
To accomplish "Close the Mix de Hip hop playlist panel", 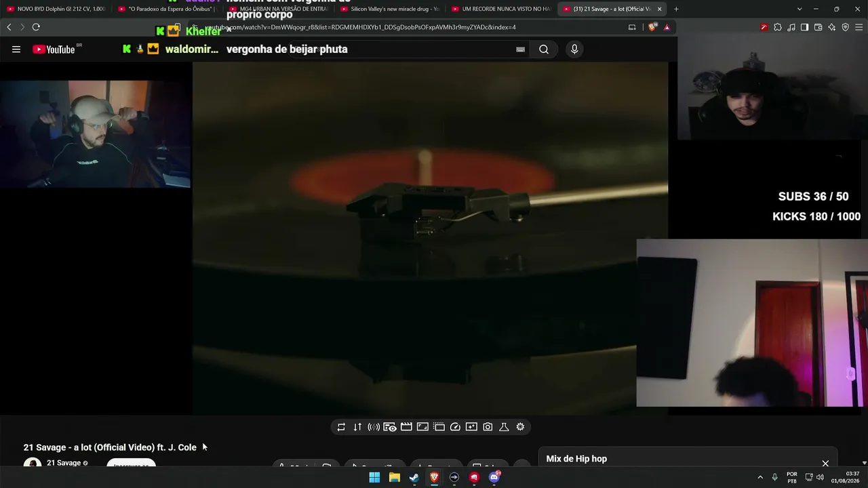I will (x=825, y=464).
